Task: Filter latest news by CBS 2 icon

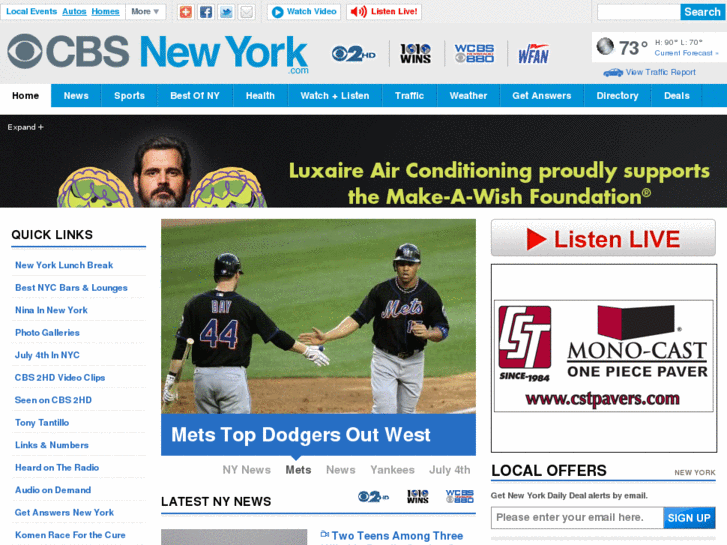Action: click(373, 497)
